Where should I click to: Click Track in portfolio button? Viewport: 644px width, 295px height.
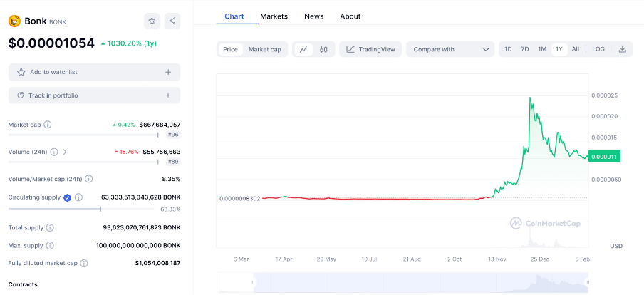[x=94, y=95]
